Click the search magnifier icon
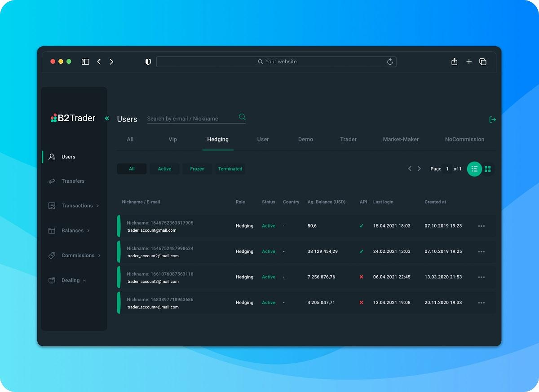Image resolution: width=539 pixels, height=392 pixels. [x=242, y=117]
